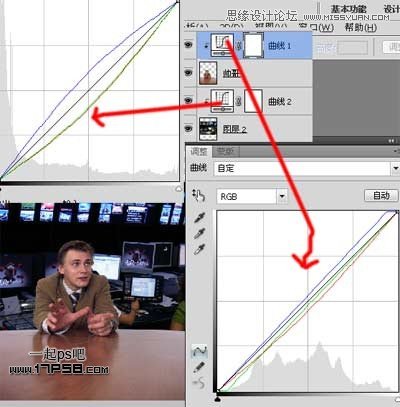Hide the 曲线 2 layer with its eye icon
Image resolution: width=400 pixels, height=407 pixels.
[x=189, y=100]
